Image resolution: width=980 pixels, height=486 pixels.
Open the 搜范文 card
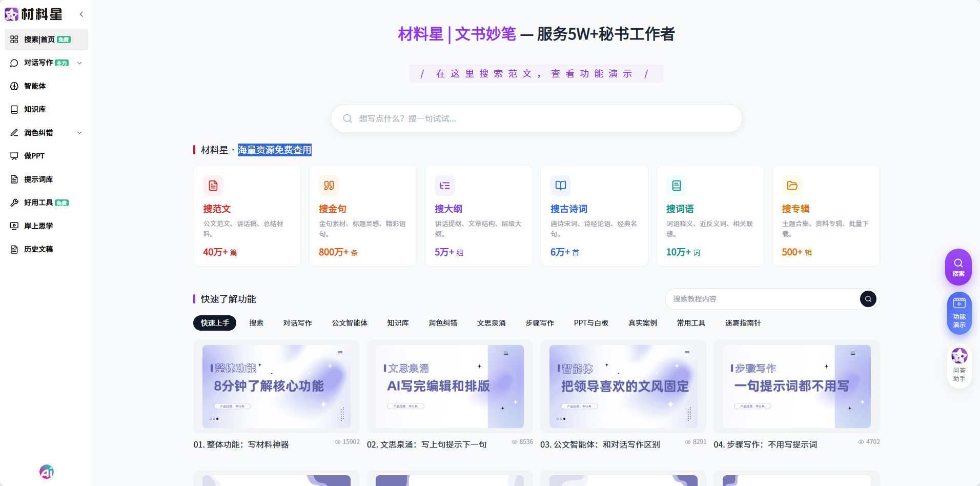[247, 215]
